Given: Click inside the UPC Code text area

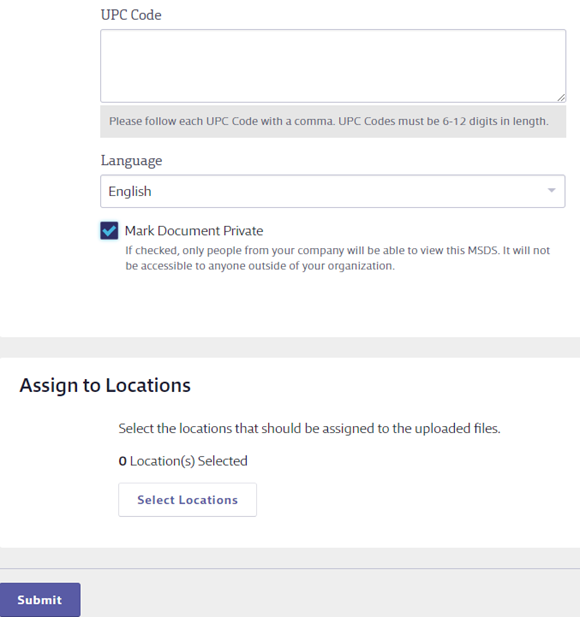Looking at the screenshot, I should click(x=333, y=66).
